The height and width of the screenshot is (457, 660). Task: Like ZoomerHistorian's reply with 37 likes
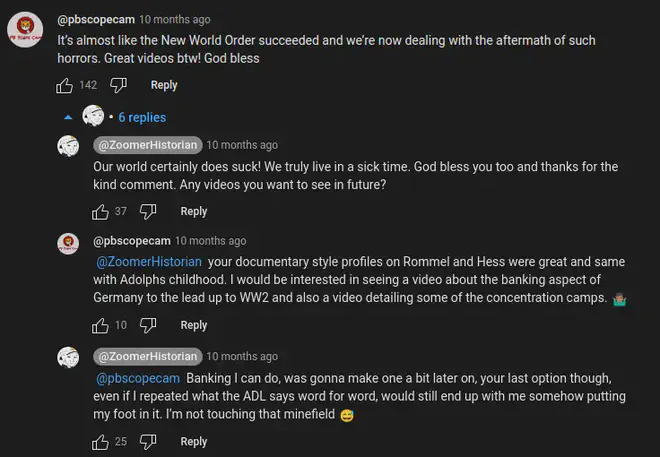click(101, 212)
